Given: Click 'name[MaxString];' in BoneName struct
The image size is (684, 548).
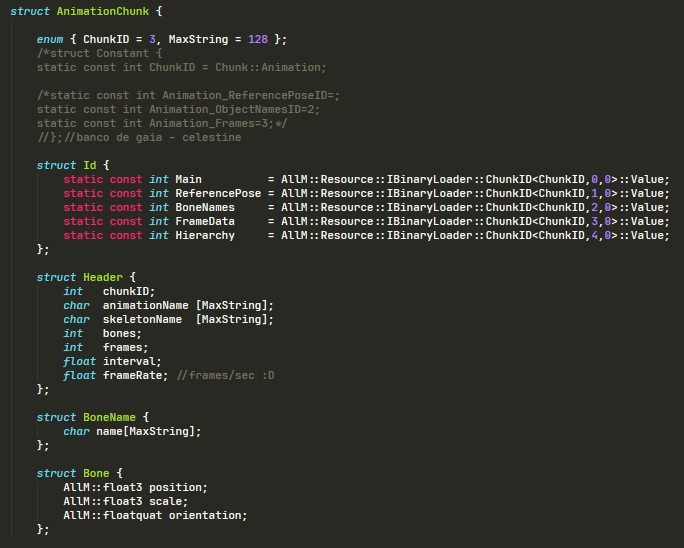Looking at the screenshot, I should click(x=149, y=430).
